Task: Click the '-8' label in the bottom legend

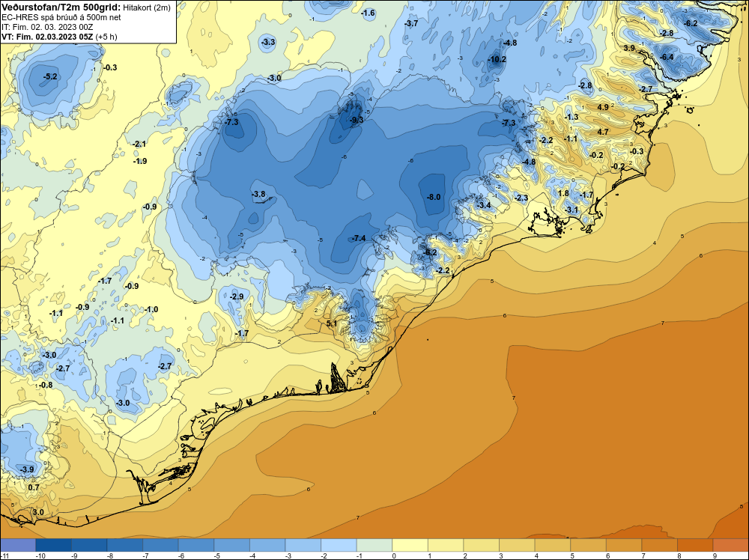Action: point(110,556)
